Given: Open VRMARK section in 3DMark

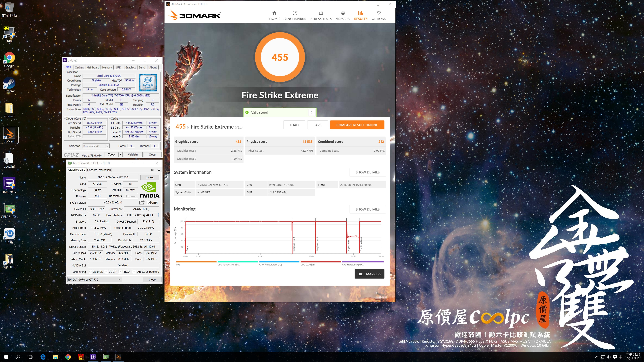Looking at the screenshot, I should point(343,15).
